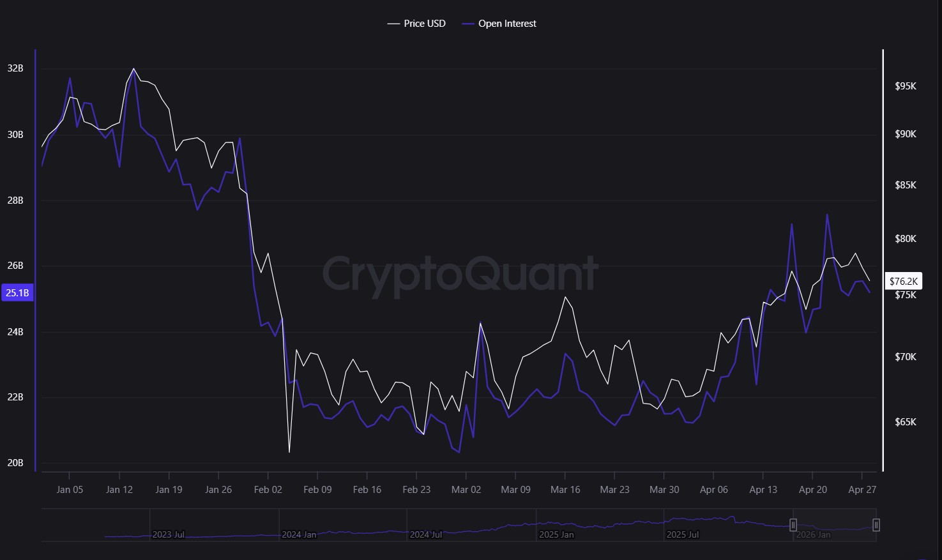The image size is (942, 560).
Task: Click the Jan 05 x-axis label
Action: click(x=70, y=489)
